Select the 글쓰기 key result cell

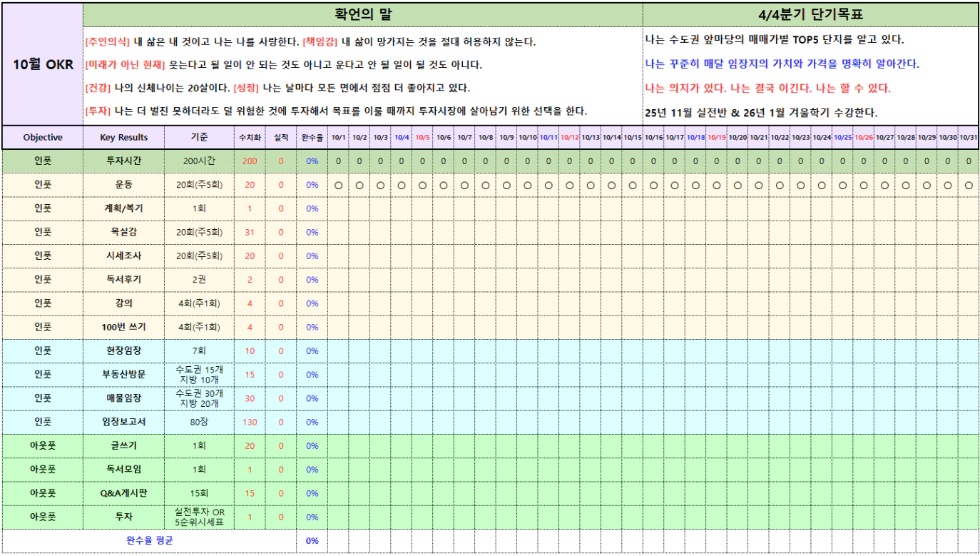click(124, 445)
